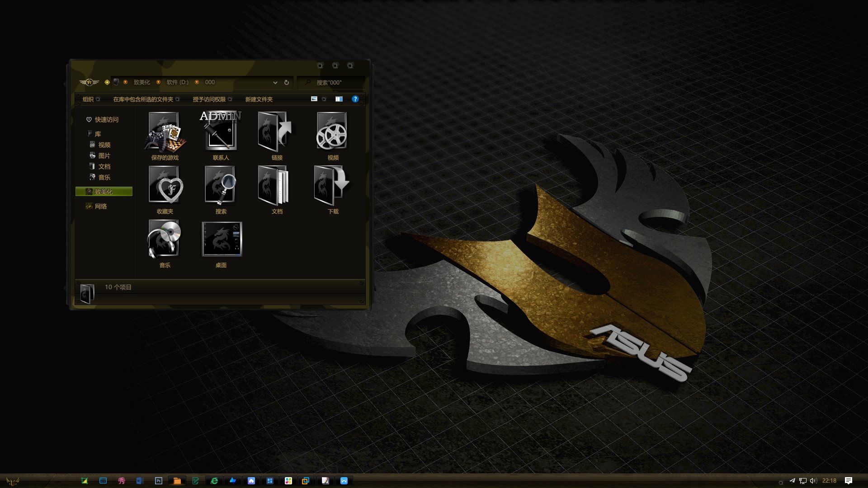Select 000 in address breadcrumb
Viewport: 868px width, 488px height.
click(210, 82)
